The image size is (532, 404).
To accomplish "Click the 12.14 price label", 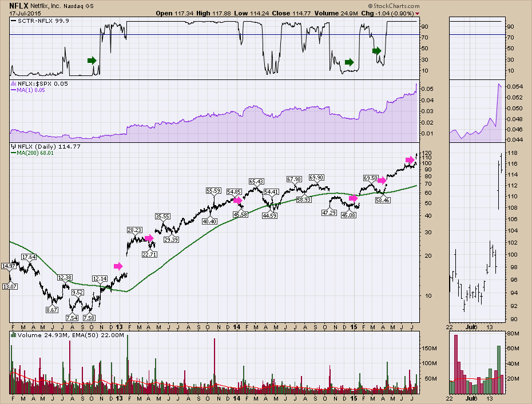I will click(100, 279).
